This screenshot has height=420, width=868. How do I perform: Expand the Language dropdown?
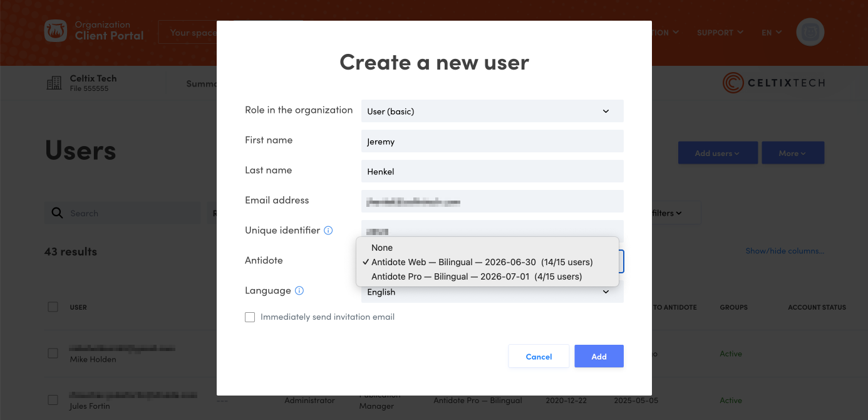(492, 293)
